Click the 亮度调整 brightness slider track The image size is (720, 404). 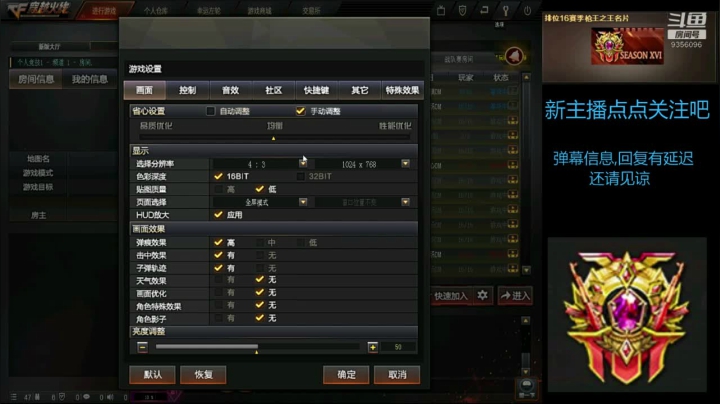pyautogui.click(x=258, y=347)
